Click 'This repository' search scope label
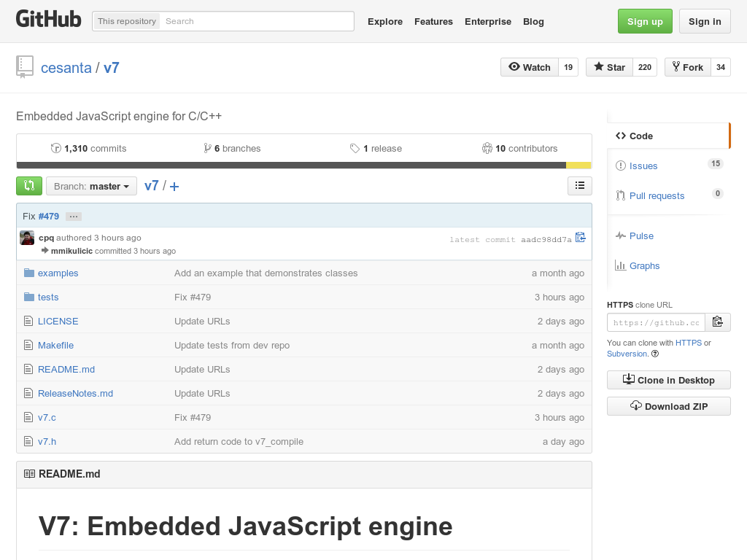This screenshot has width=747, height=560. [127, 21]
